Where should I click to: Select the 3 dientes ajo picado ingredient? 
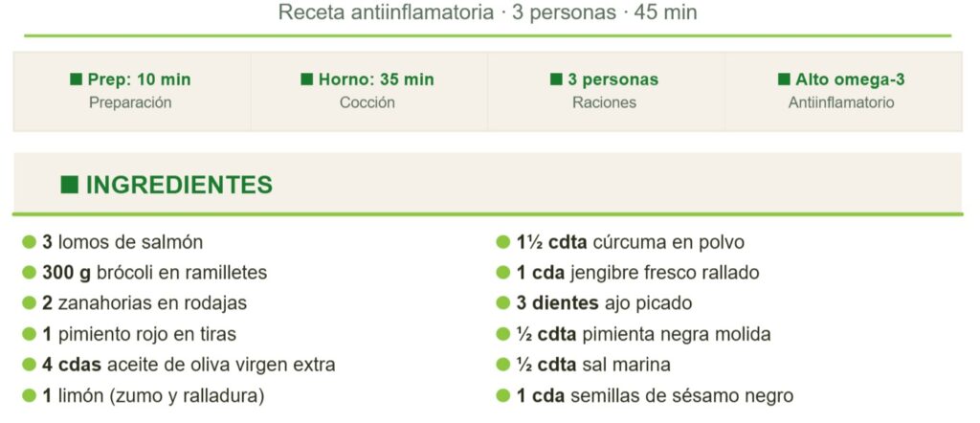coord(604,303)
